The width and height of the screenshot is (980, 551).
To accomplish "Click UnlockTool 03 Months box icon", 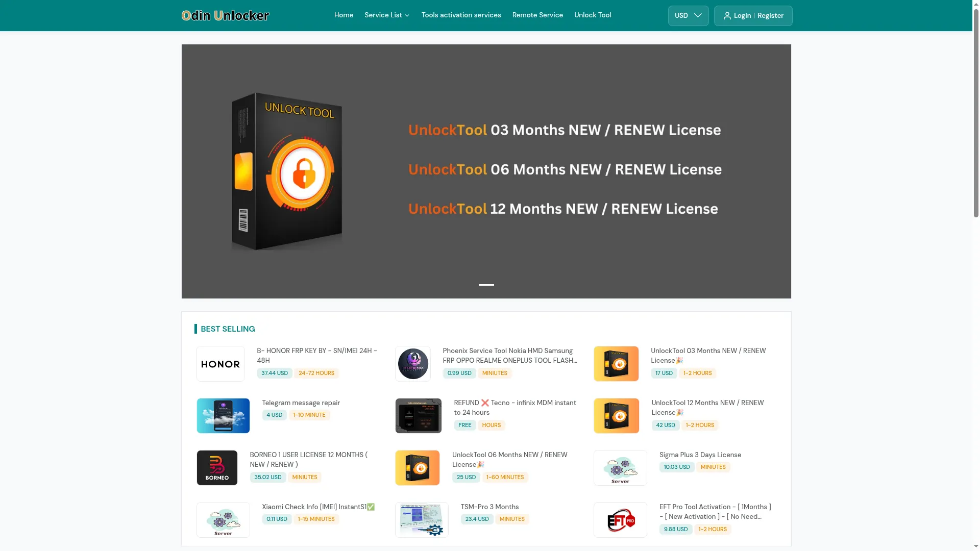I will click(x=616, y=364).
